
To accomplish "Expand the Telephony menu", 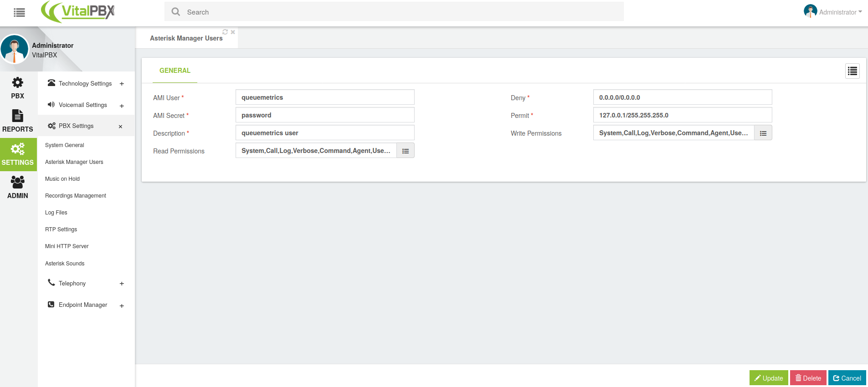I will 122,284.
